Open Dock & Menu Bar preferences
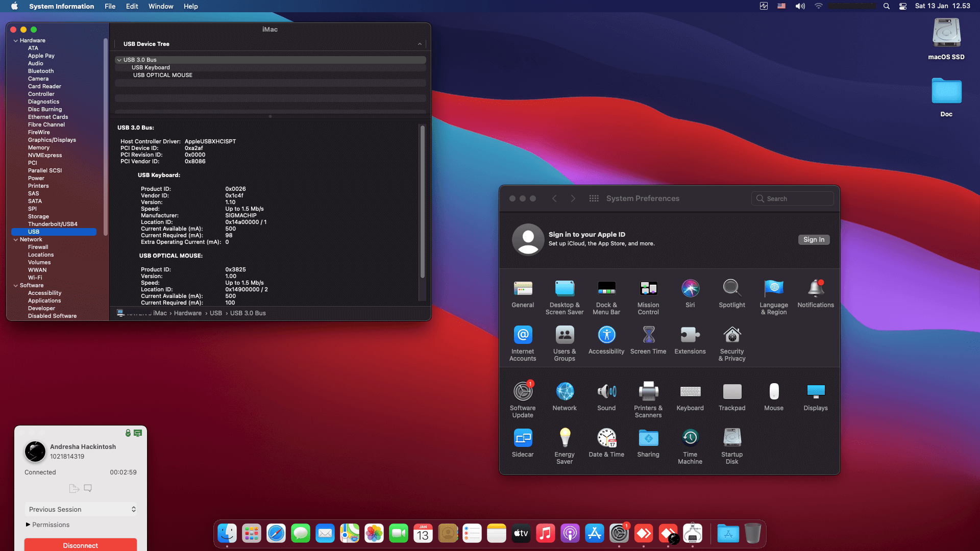Screen dimensions: 980x551 tap(606, 297)
